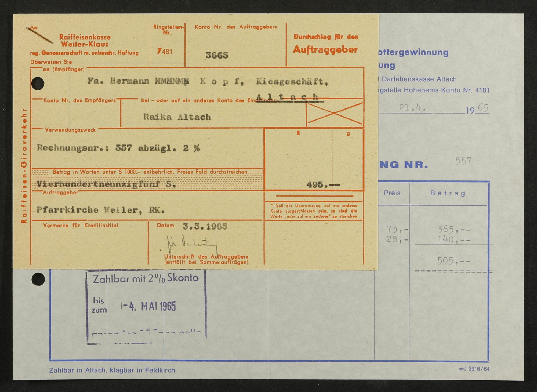Screen dimensions: 537x392
Task: Click the amount 365,-- in the Betrag column
Action: click(x=454, y=230)
